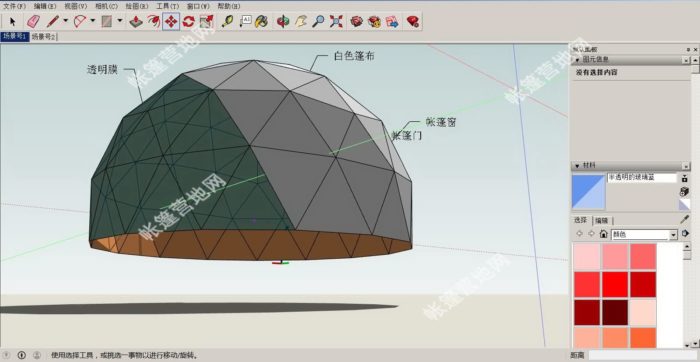This screenshot has width=700, height=362.
Task: Switch to the 选择 materials tab
Action: coord(581,220)
